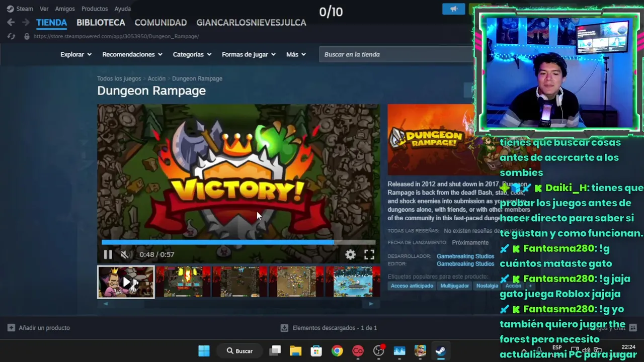This screenshot has height=362, width=644.
Task: Open the Ver menu
Action: (44, 9)
